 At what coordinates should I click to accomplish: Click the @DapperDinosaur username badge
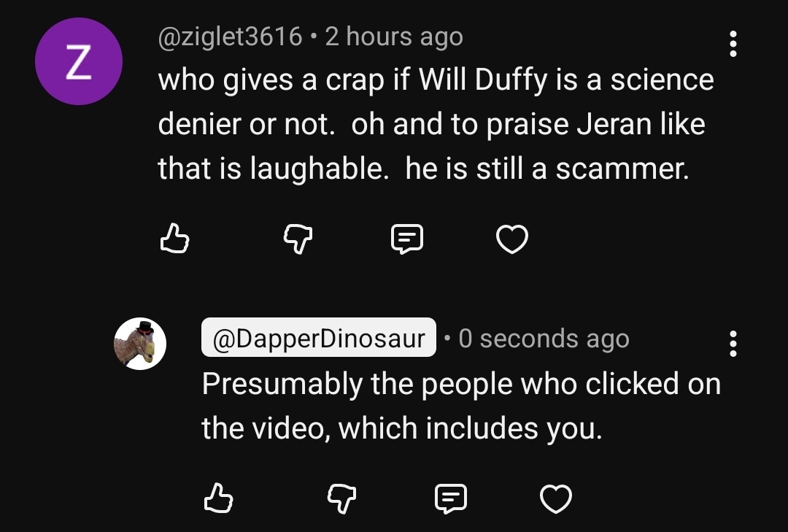(319, 338)
